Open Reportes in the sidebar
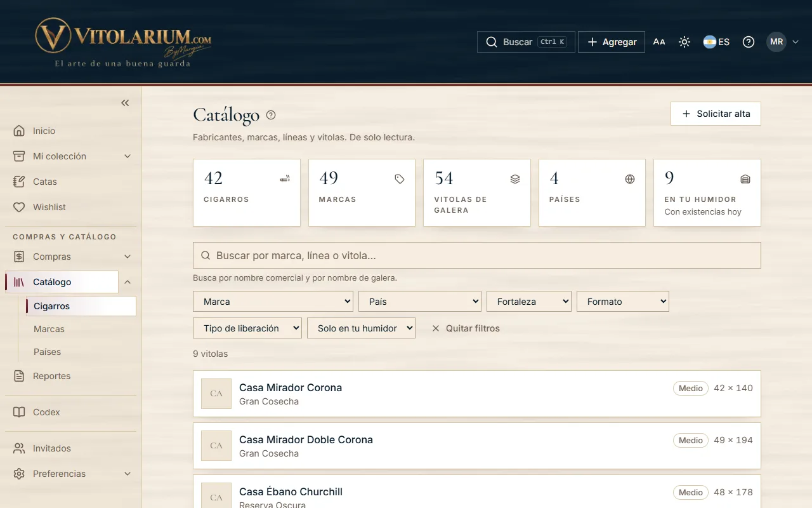The image size is (812, 508). click(x=71, y=376)
